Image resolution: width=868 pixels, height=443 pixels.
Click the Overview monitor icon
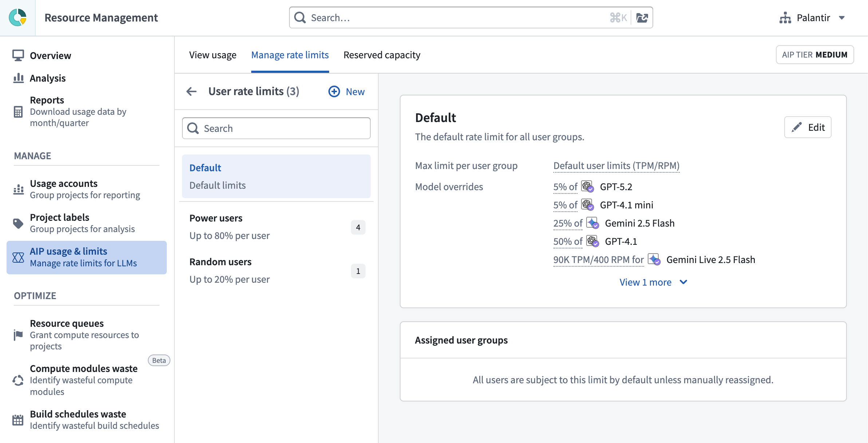18,55
